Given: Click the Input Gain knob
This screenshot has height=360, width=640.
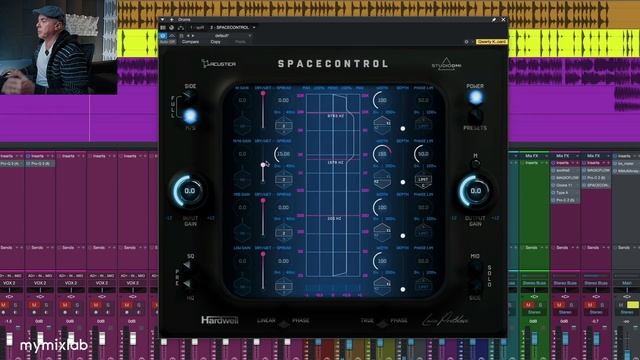Looking at the screenshot, I should (x=189, y=191).
